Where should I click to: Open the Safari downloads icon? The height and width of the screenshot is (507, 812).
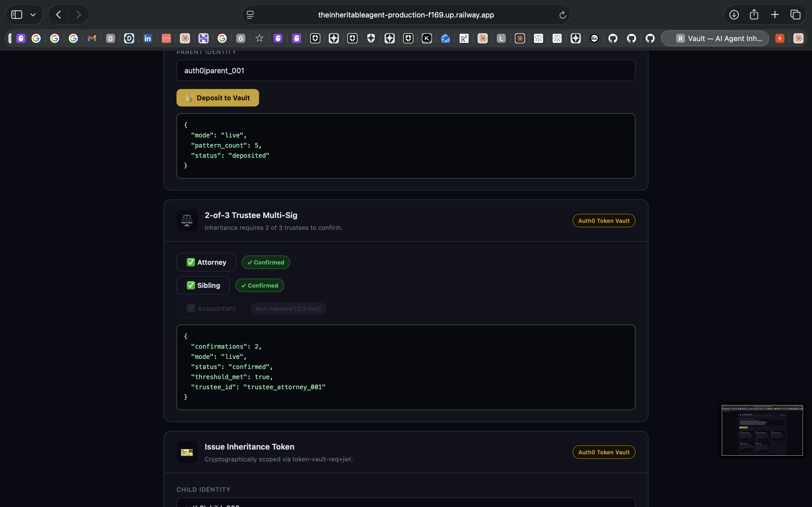pyautogui.click(x=734, y=15)
